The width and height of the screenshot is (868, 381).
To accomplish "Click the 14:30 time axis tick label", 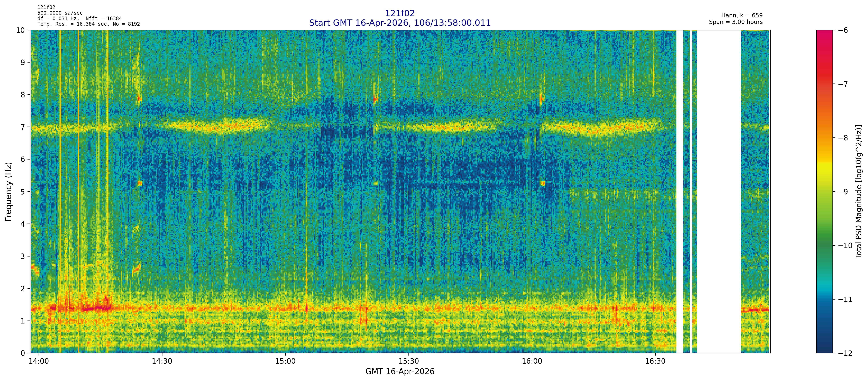I will tap(162, 362).
